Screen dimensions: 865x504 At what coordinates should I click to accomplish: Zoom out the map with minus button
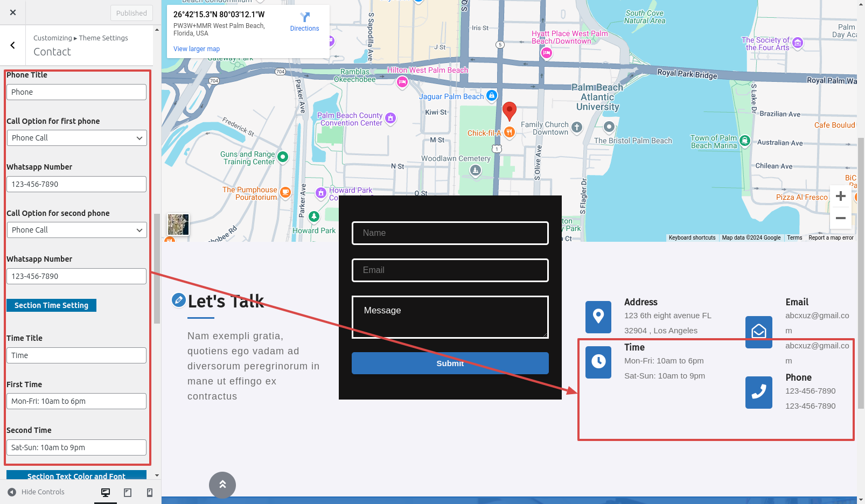coord(840,218)
